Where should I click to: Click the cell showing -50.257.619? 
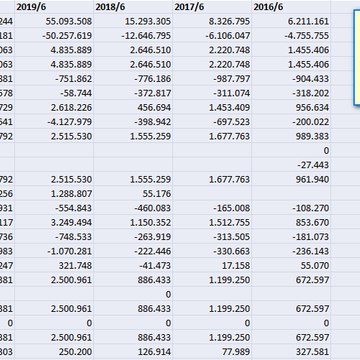pos(54,36)
